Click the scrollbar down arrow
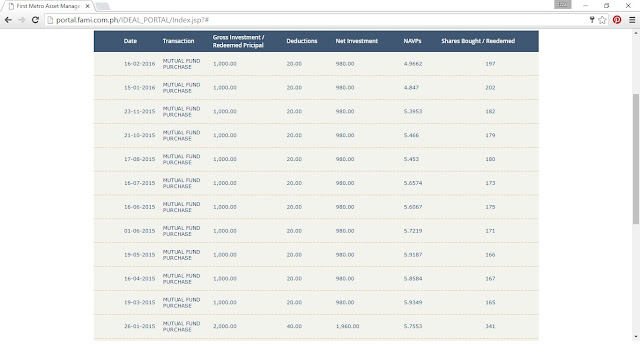Viewport: 640px width, 360px height. (636, 337)
